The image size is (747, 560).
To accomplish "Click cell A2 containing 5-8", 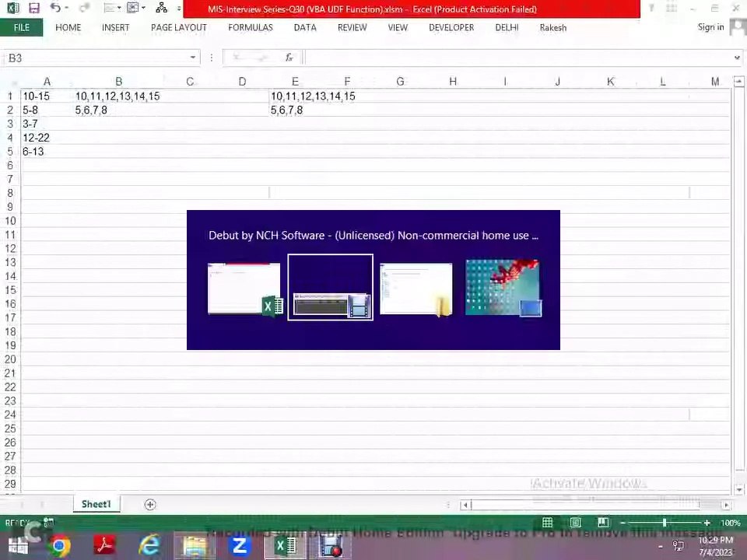I will pyautogui.click(x=47, y=110).
